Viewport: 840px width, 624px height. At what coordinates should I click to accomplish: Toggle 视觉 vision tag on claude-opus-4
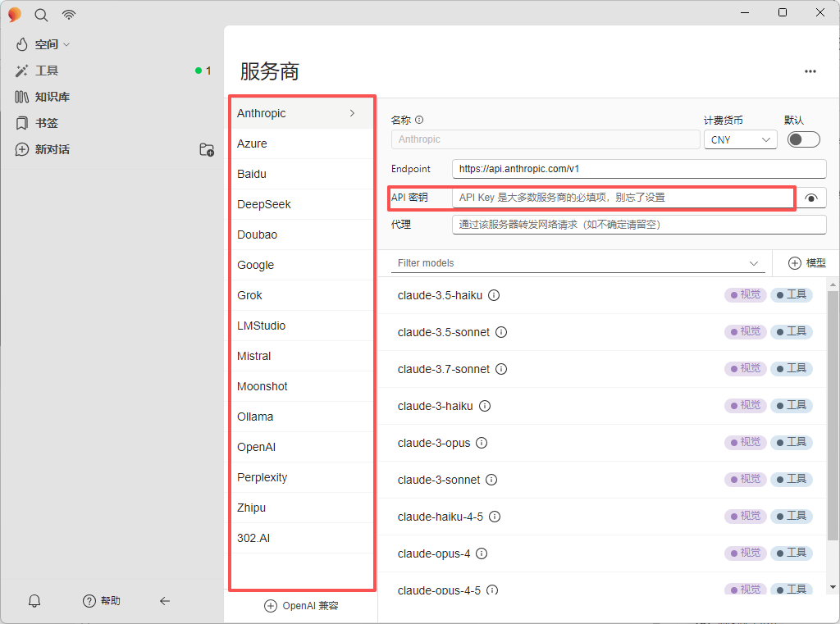coord(746,553)
